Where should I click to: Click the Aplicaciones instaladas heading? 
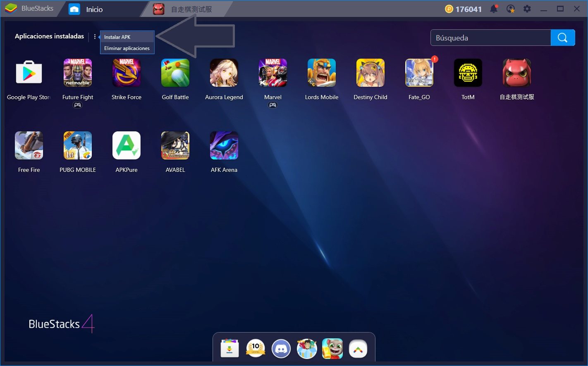tap(49, 36)
